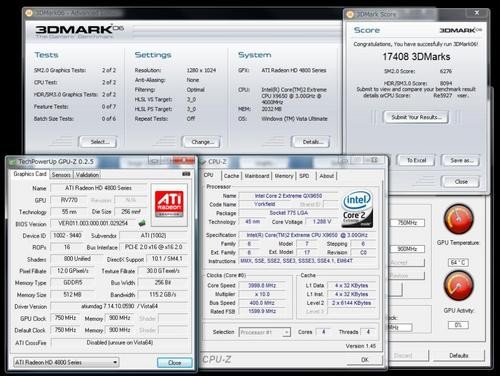
Task: Click the Rated FSB value 1599.9 MHz
Action: coord(262,311)
